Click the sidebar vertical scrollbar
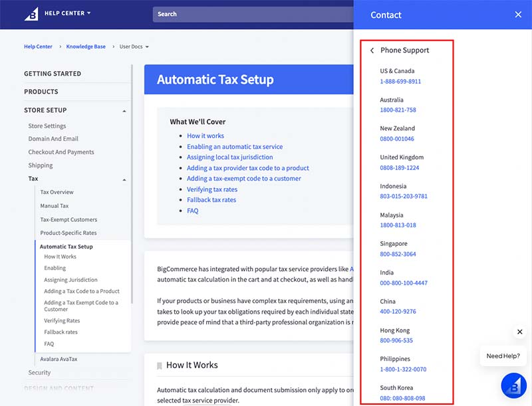This screenshot has height=406, width=532. pos(132,184)
